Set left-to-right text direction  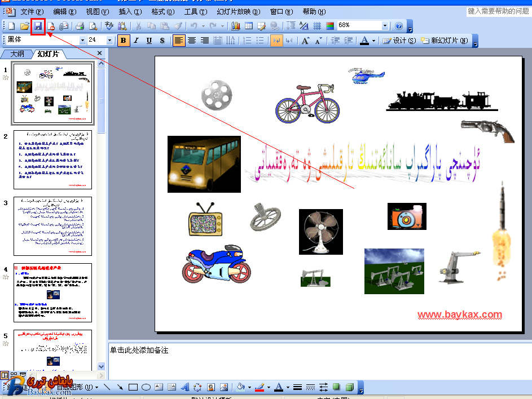pyautogui.click(x=276, y=41)
